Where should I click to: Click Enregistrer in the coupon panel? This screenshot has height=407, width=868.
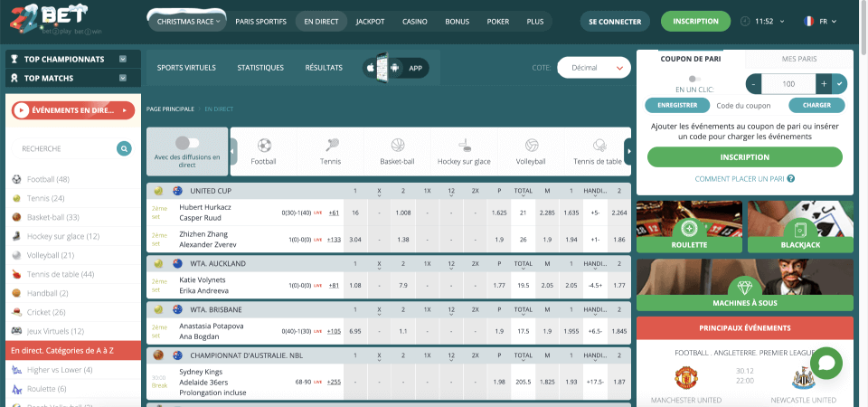pos(678,105)
